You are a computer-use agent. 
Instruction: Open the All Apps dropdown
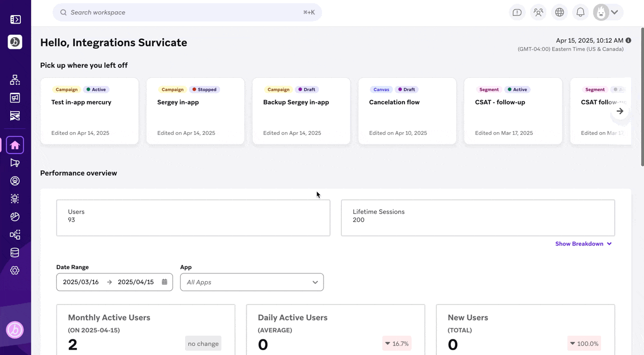point(252,282)
